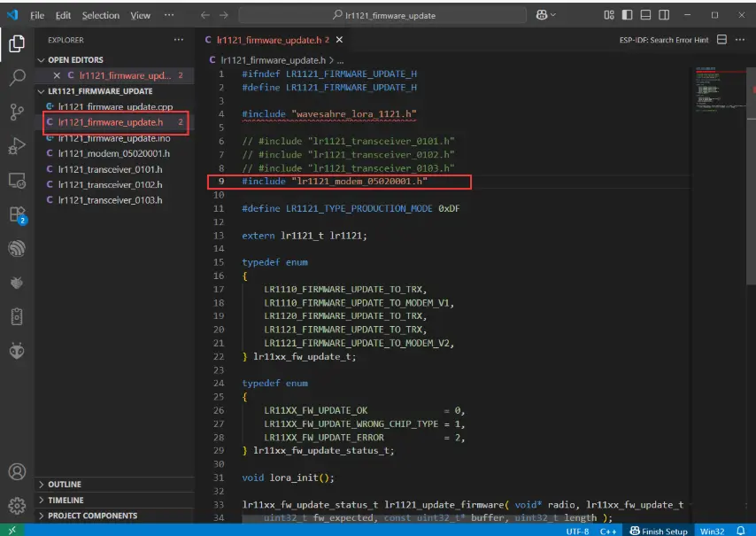Viewport: 756px width, 536px height.
Task: Open the Search view in activity bar
Action: pyautogui.click(x=16, y=77)
